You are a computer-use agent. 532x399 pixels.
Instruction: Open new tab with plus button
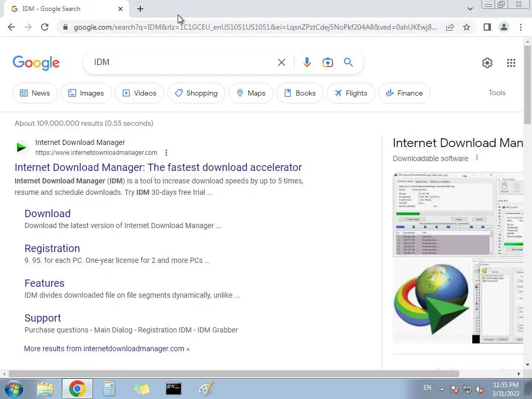tap(140, 9)
